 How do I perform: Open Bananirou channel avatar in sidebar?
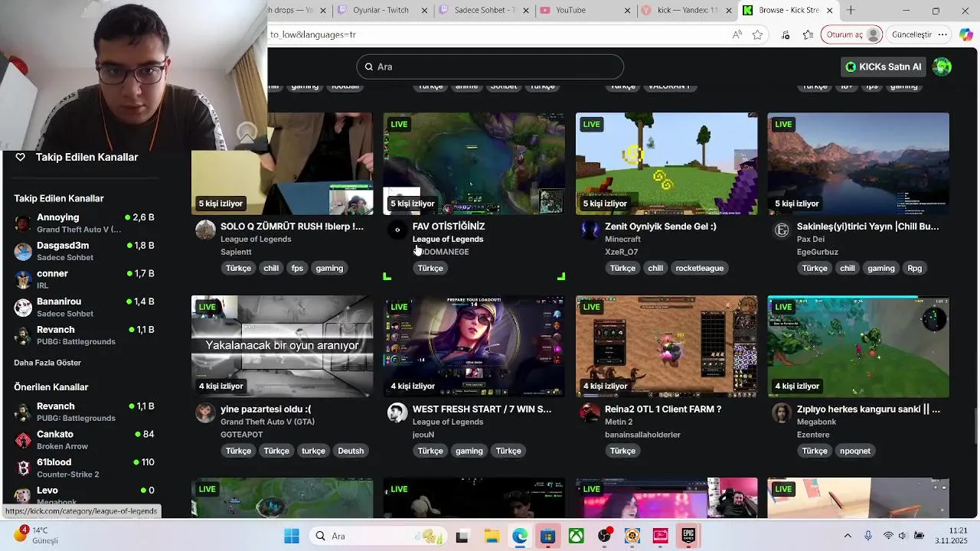click(x=23, y=307)
